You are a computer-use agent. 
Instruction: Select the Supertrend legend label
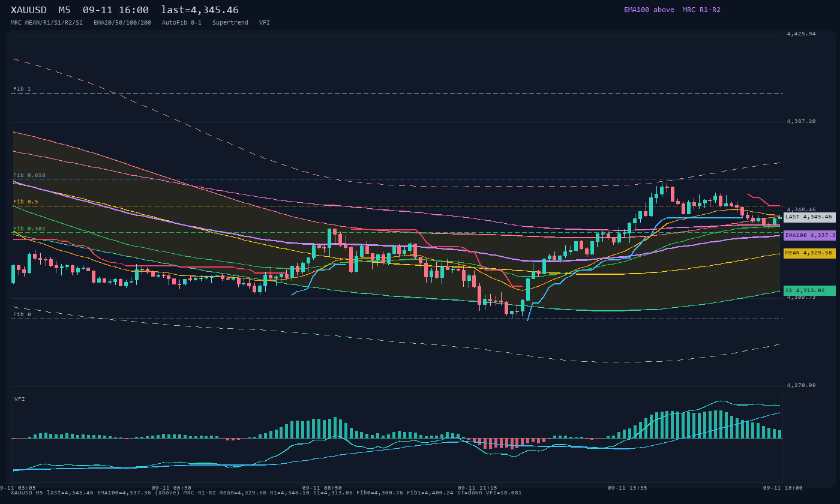coord(230,23)
